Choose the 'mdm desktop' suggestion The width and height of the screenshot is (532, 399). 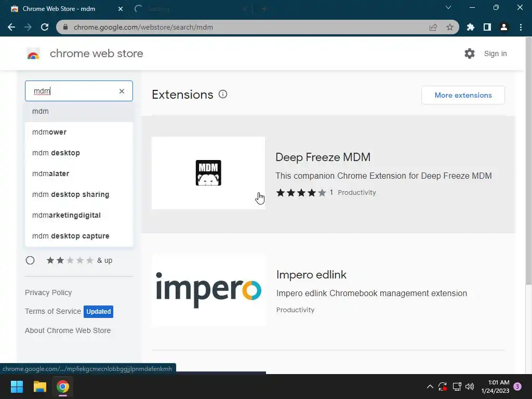pos(79,153)
